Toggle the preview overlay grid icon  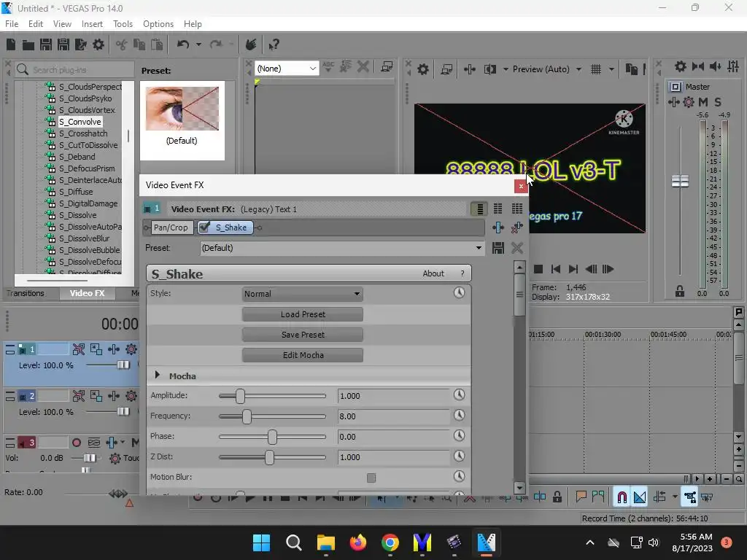coord(595,69)
